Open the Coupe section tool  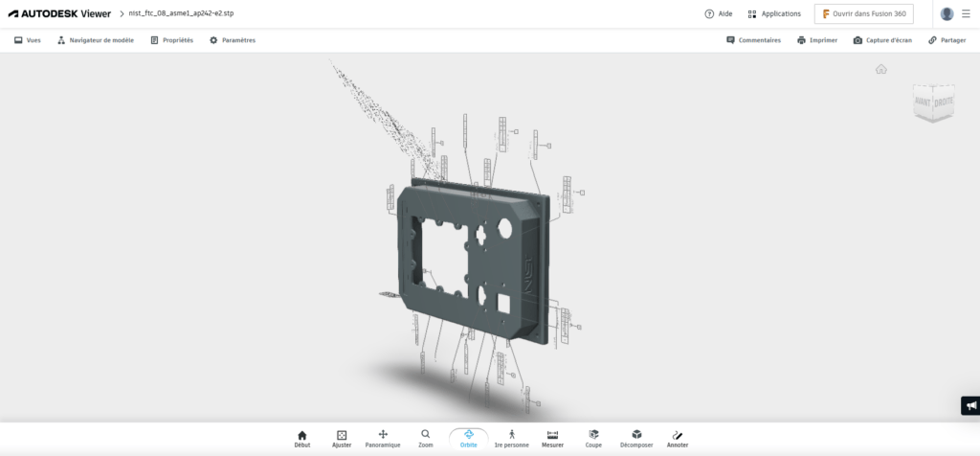click(593, 439)
